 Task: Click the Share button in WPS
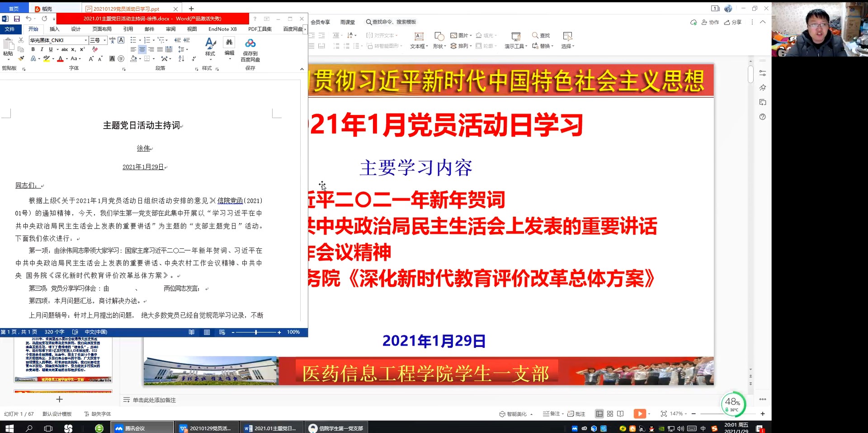click(733, 22)
